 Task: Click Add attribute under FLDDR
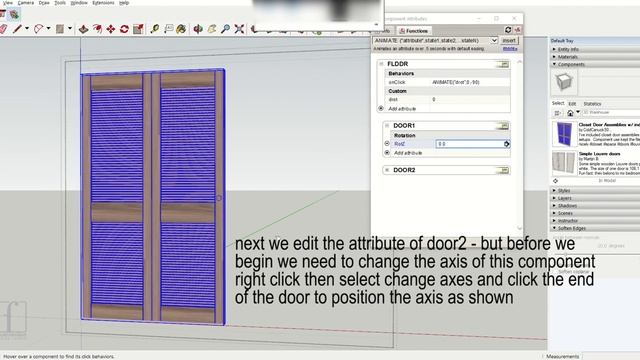tap(402, 109)
